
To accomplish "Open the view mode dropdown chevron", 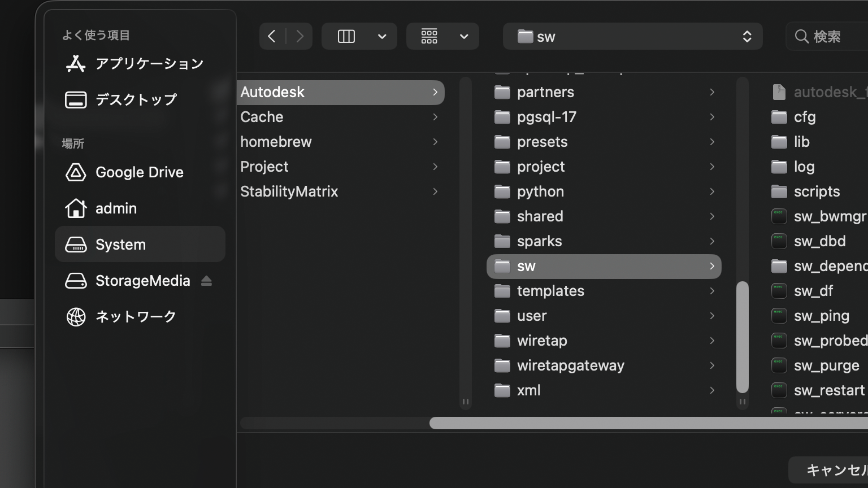I will (x=382, y=37).
